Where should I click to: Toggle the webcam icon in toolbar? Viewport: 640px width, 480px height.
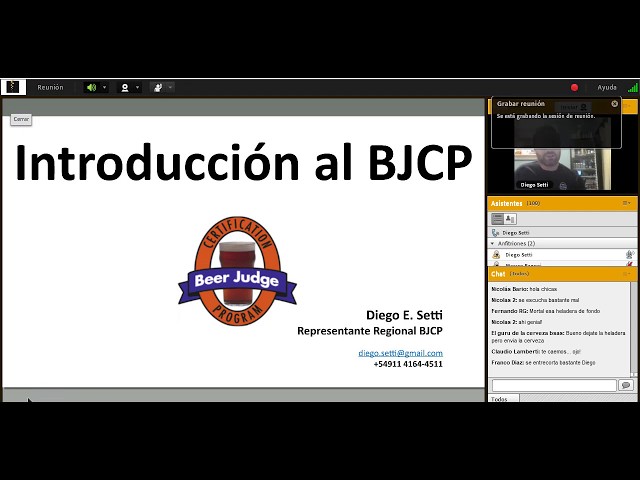click(x=125, y=87)
